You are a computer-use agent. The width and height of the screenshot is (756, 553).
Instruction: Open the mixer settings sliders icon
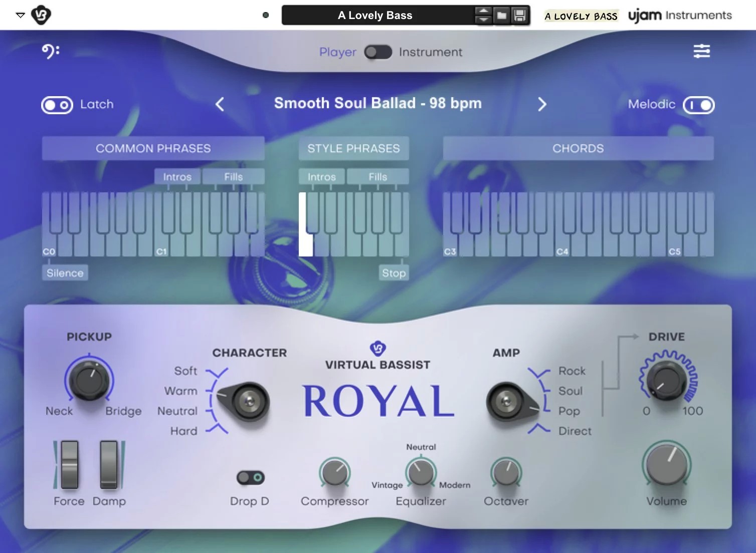pyautogui.click(x=701, y=51)
